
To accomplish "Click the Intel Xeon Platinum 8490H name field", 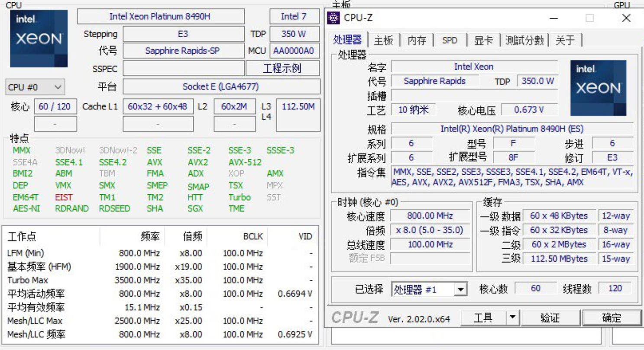I will [x=161, y=17].
